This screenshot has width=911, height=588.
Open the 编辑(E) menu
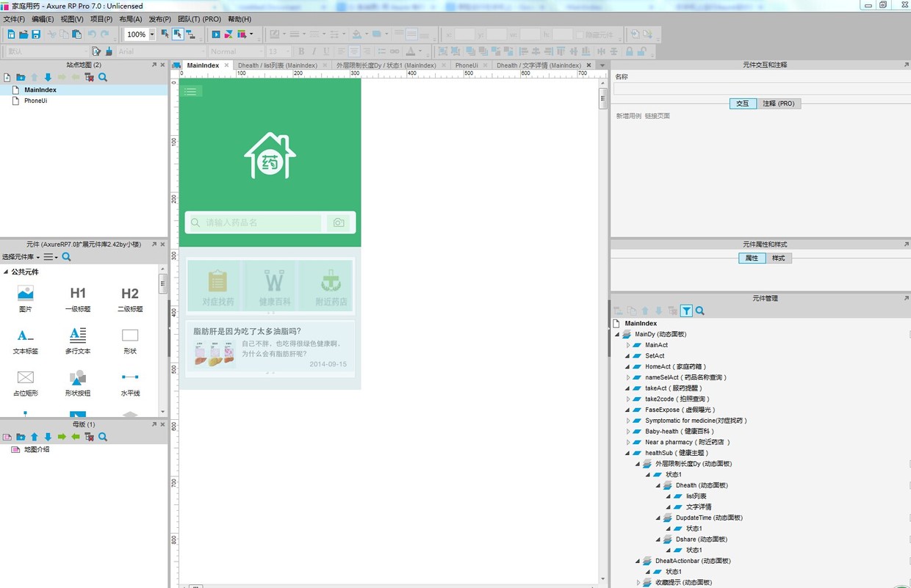pos(43,19)
